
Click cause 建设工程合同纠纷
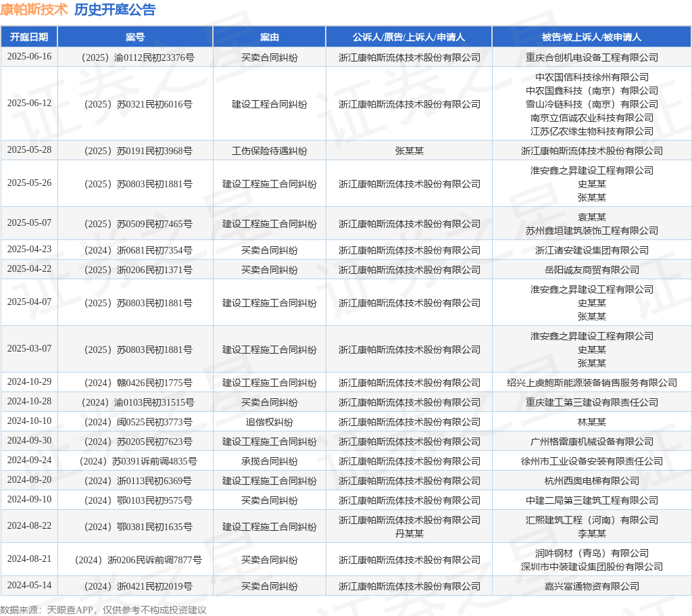269,104
